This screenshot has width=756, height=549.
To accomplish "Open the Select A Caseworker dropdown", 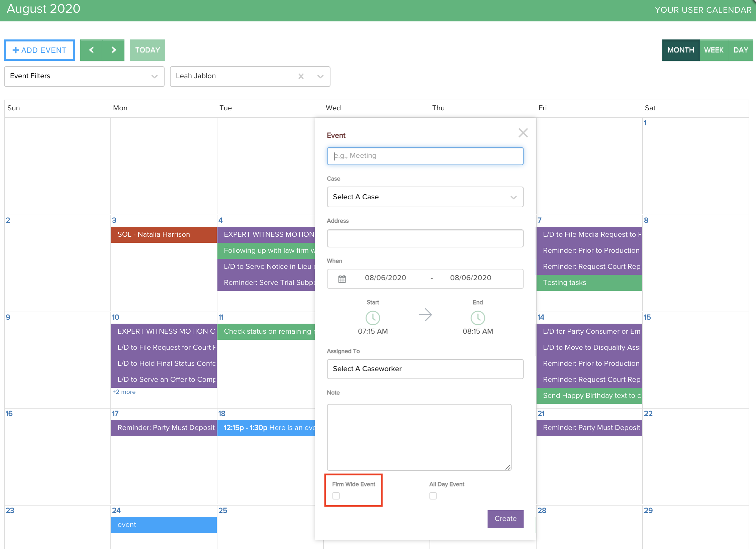I will coord(425,369).
